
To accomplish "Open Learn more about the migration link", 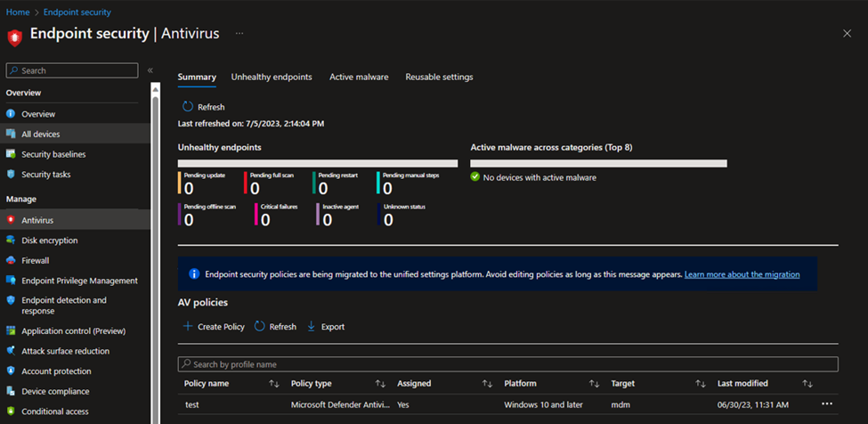I will tap(742, 274).
